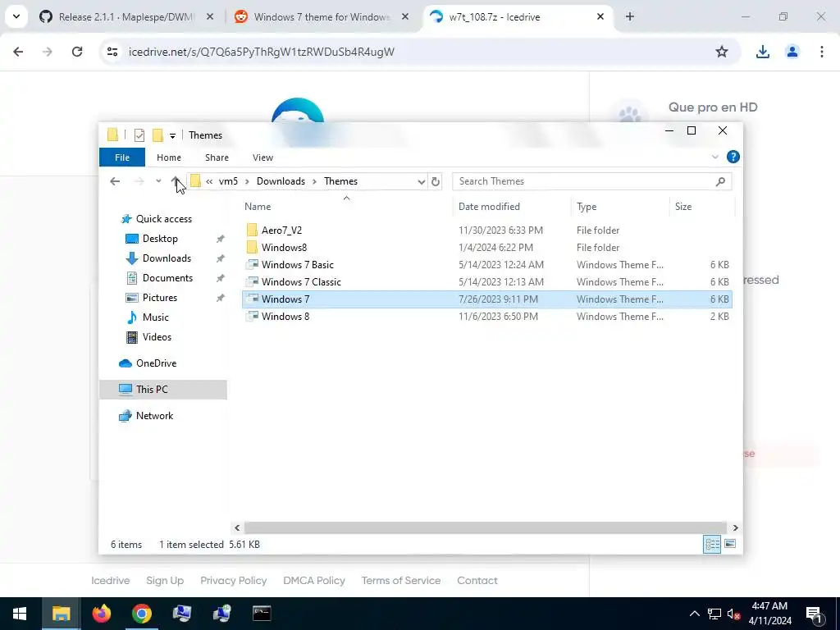The height and width of the screenshot is (630, 840).
Task: Select the Windows8 folder
Action: [284, 248]
